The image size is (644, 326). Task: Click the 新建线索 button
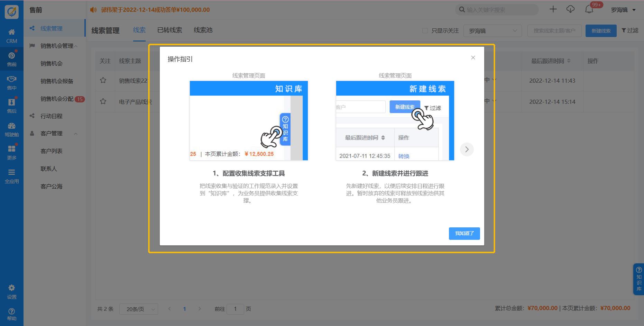coord(601,31)
